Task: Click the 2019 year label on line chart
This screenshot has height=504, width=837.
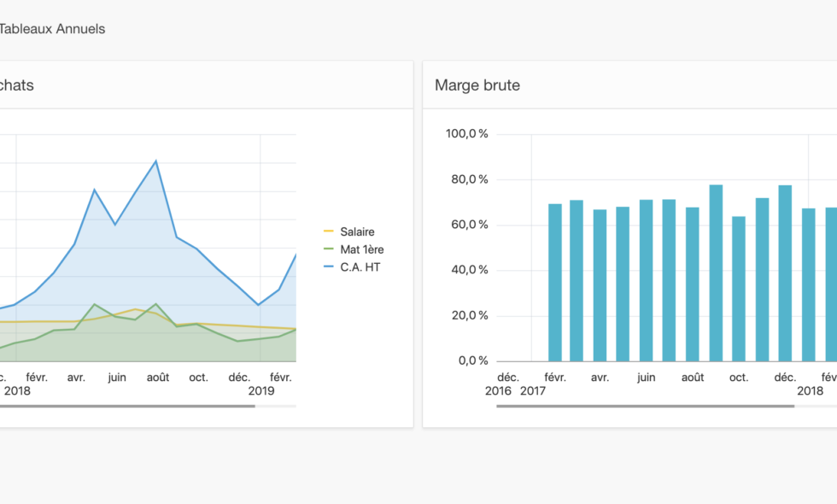Action: pyautogui.click(x=261, y=390)
